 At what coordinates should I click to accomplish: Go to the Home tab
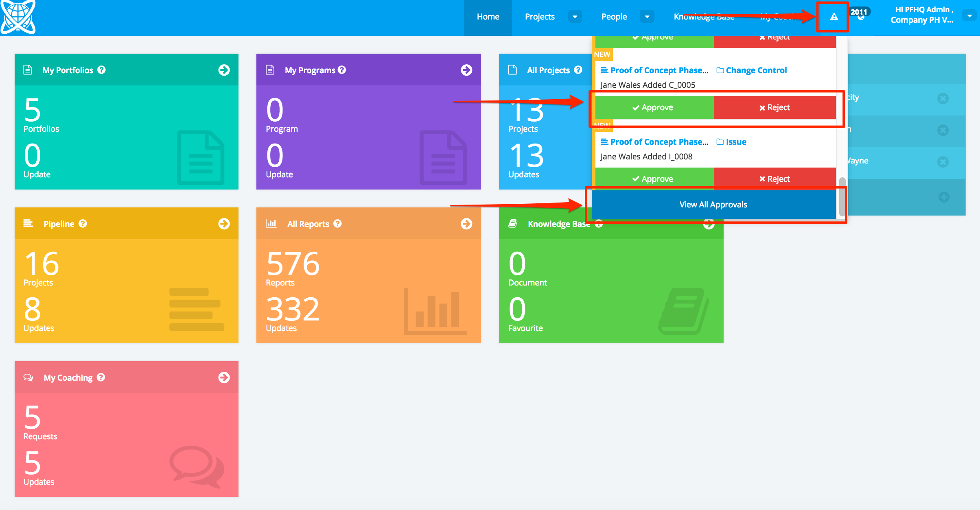[x=488, y=17]
